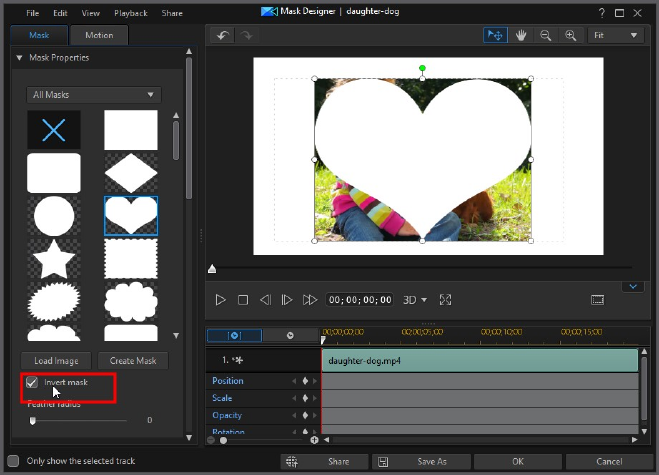Select the stamp-edge mask thumbnail
Viewport: 659px width, 475px height.
click(131, 259)
